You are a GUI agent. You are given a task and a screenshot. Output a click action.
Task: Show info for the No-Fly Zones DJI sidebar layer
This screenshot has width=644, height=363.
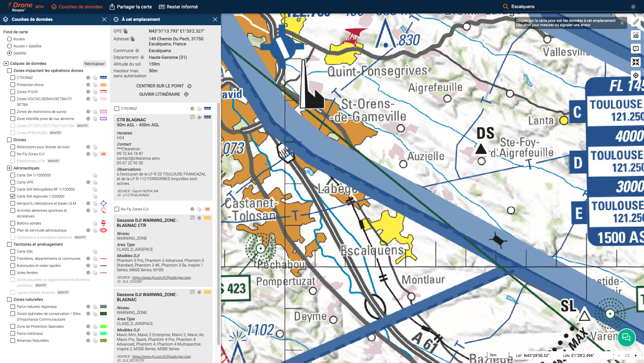tap(88, 154)
